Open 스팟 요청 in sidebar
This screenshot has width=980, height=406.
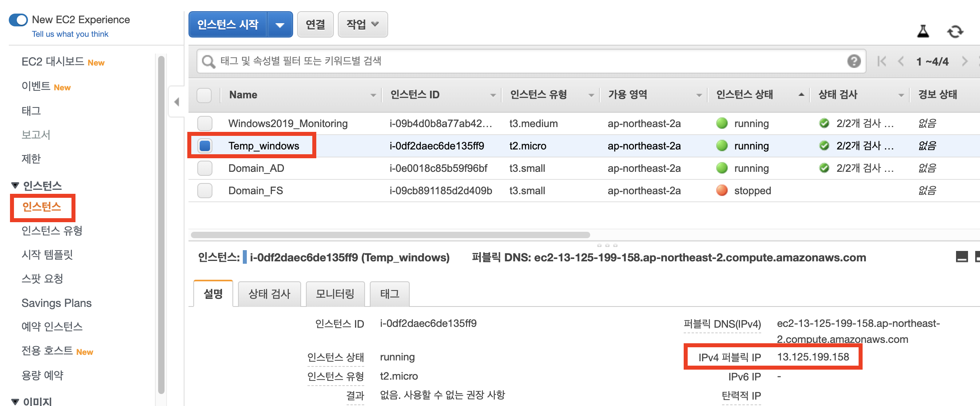pos(42,279)
